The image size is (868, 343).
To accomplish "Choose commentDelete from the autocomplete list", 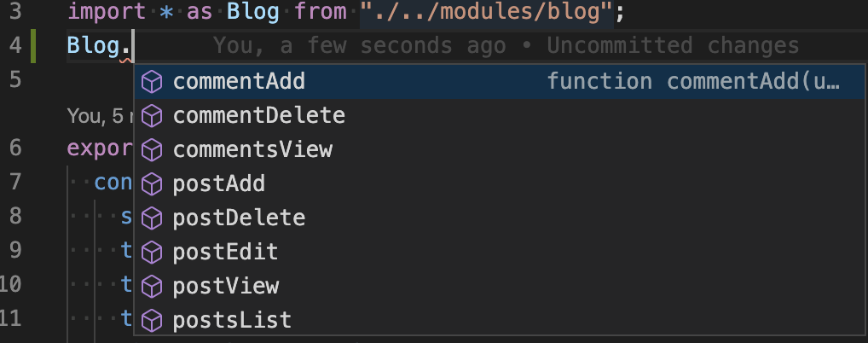I will (x=501, y=116).
